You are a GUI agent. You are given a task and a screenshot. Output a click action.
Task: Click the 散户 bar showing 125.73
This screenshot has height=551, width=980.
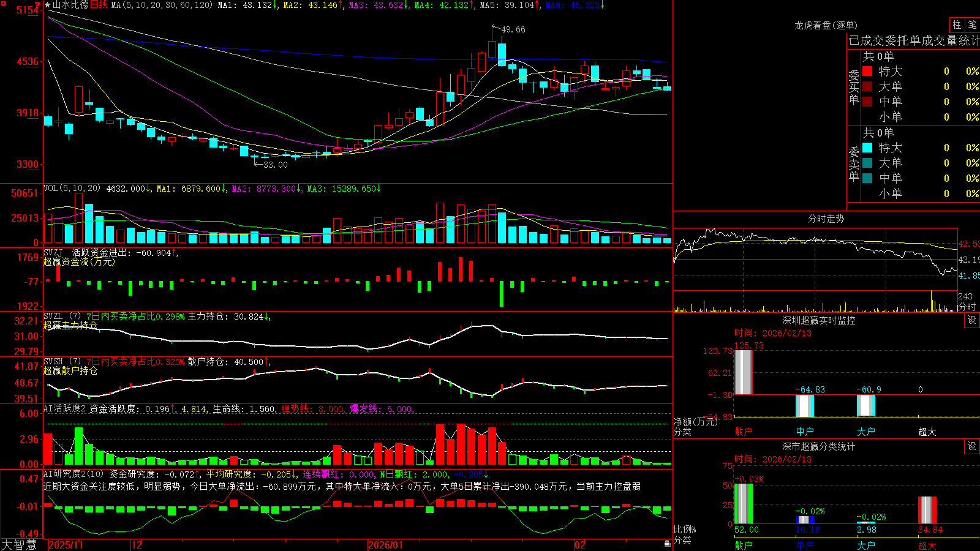click(x=743, y=372)
